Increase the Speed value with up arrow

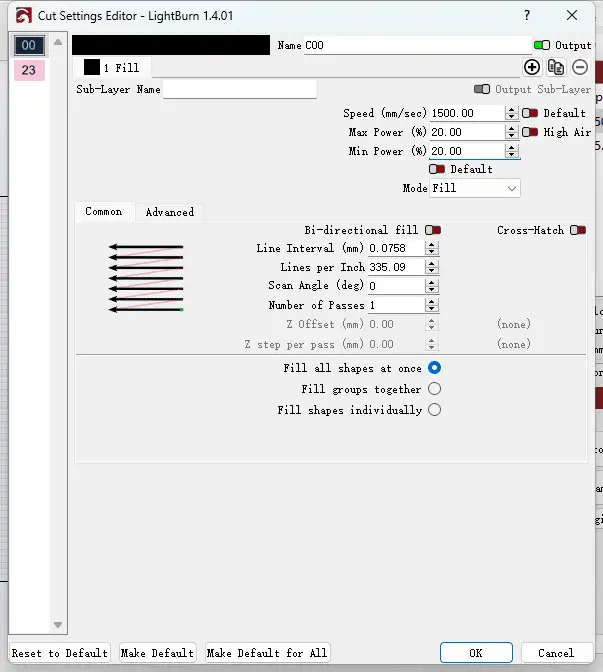click(x=512, y=109)
